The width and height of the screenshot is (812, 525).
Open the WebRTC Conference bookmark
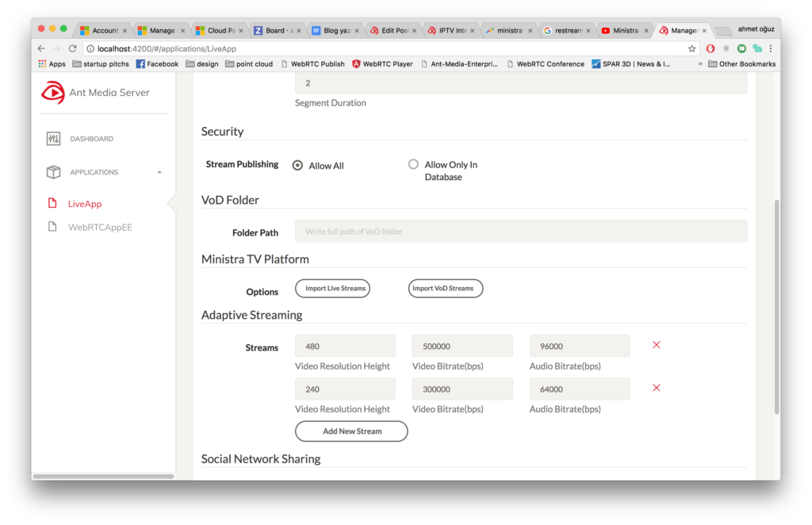[546, 63]
